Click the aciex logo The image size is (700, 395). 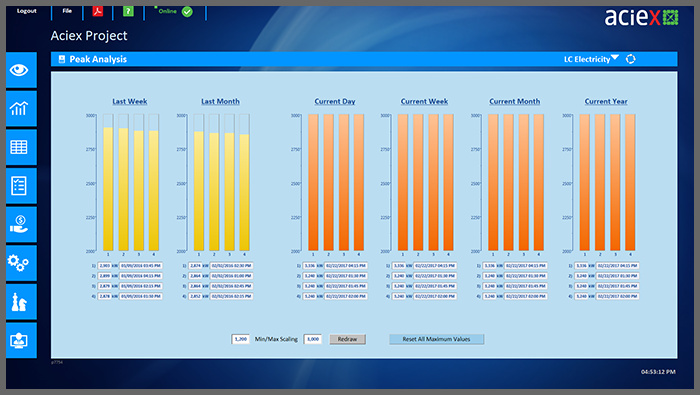point(641,17)
